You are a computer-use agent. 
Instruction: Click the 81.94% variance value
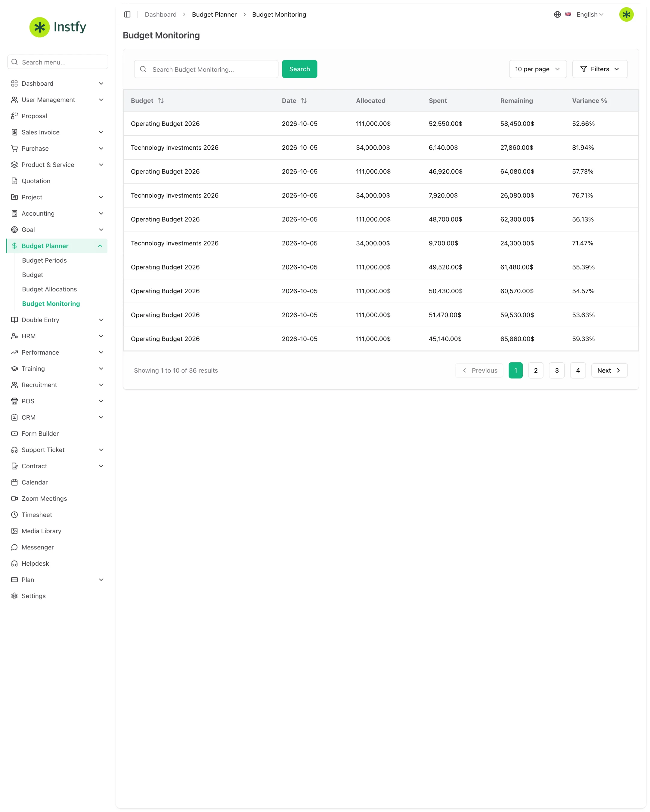(x=583, y=148)
